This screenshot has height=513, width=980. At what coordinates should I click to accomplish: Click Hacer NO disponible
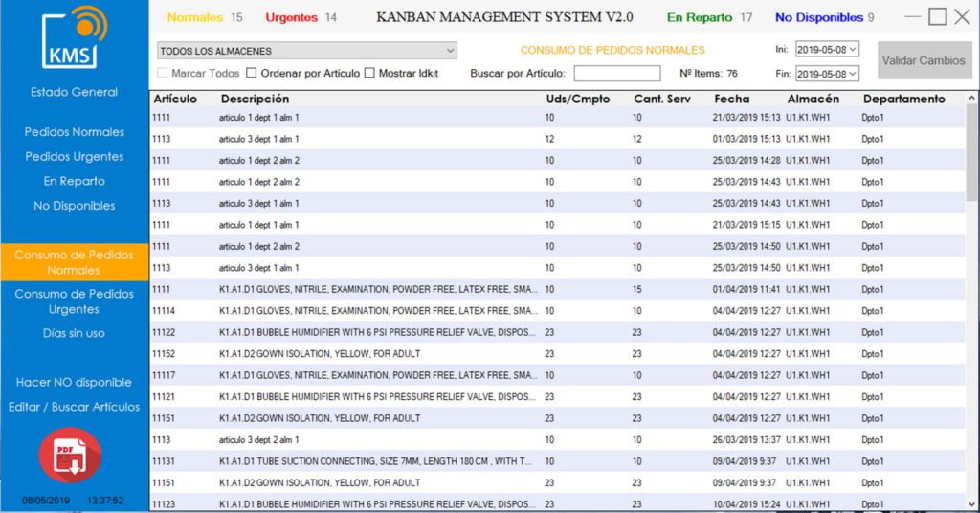pos(74,383)
